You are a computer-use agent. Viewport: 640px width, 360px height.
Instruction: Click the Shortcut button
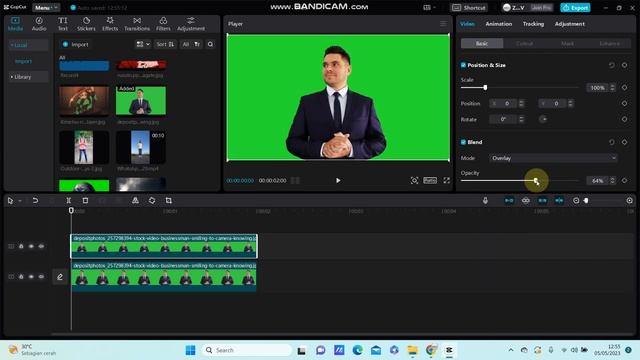click(469, 8)
